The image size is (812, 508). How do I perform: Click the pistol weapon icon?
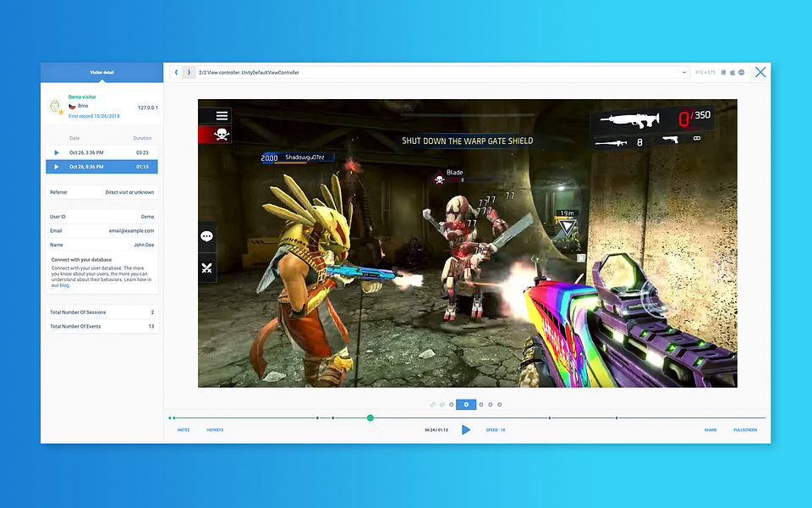click(671, 139)
